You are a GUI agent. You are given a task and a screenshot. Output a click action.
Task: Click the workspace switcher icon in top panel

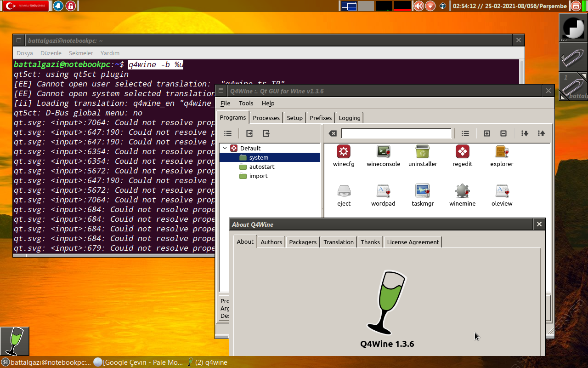pos(349,6)
